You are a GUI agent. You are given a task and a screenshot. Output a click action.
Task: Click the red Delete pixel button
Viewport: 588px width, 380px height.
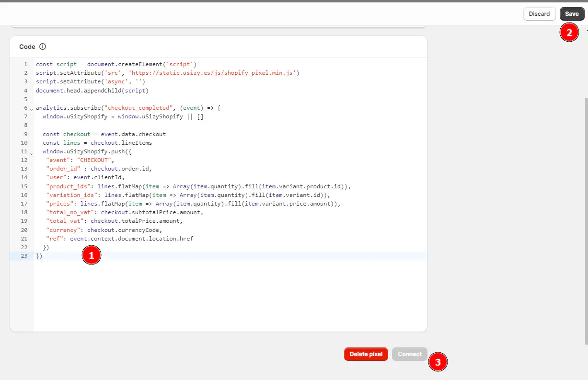pyautogui.click(x=366, y=354)
